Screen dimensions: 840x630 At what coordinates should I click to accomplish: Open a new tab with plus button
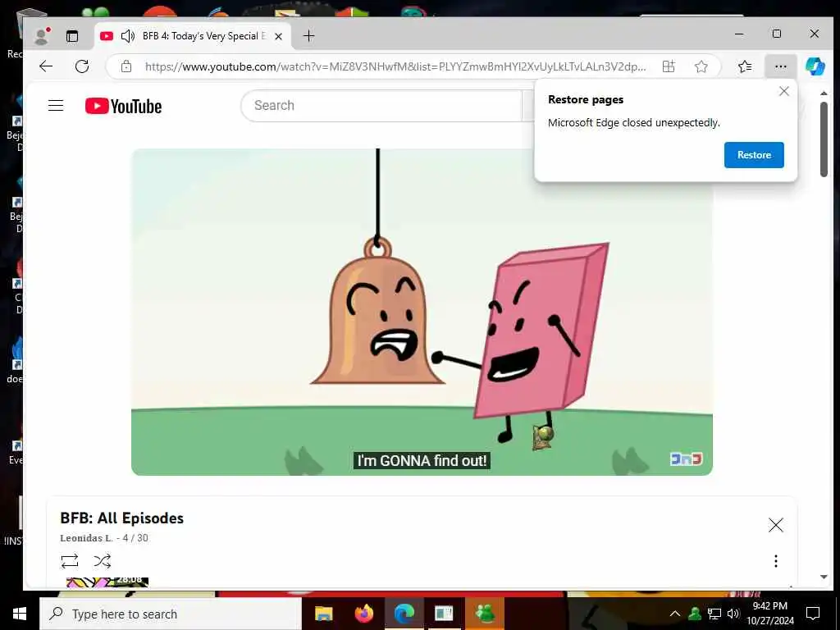point(308,36)
